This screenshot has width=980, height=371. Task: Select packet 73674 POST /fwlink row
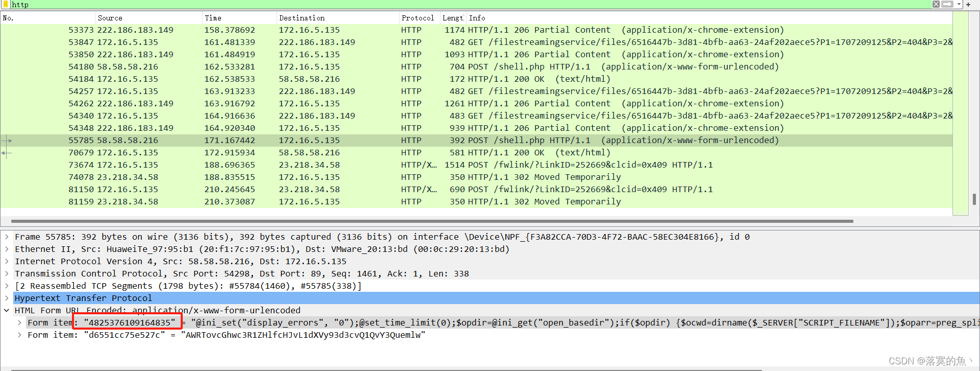pyautogui.click(x=476, y=165)
